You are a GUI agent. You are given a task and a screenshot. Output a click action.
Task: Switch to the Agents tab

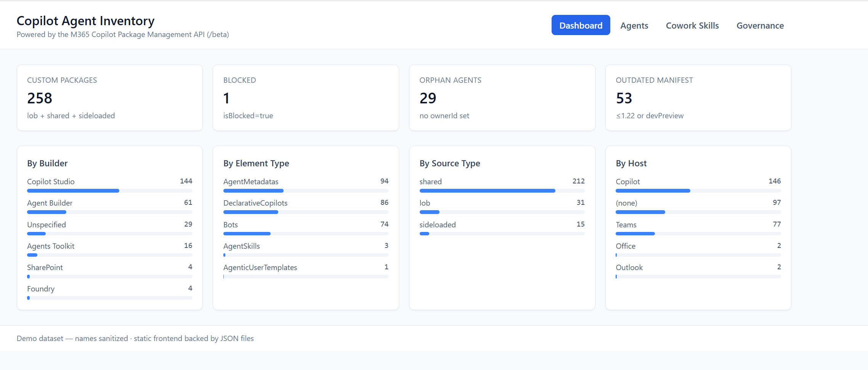(634, 25)
